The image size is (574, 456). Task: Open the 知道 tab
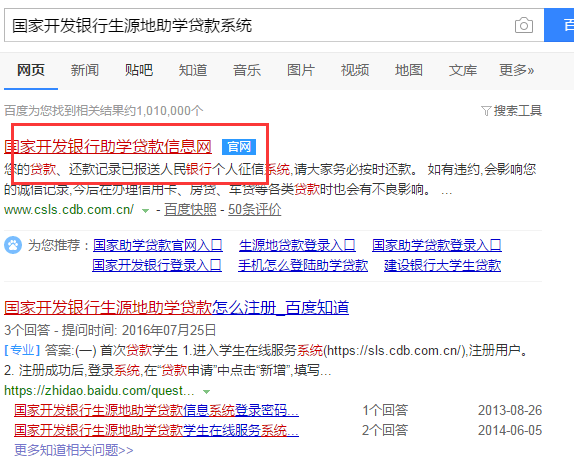pos(193,70)
